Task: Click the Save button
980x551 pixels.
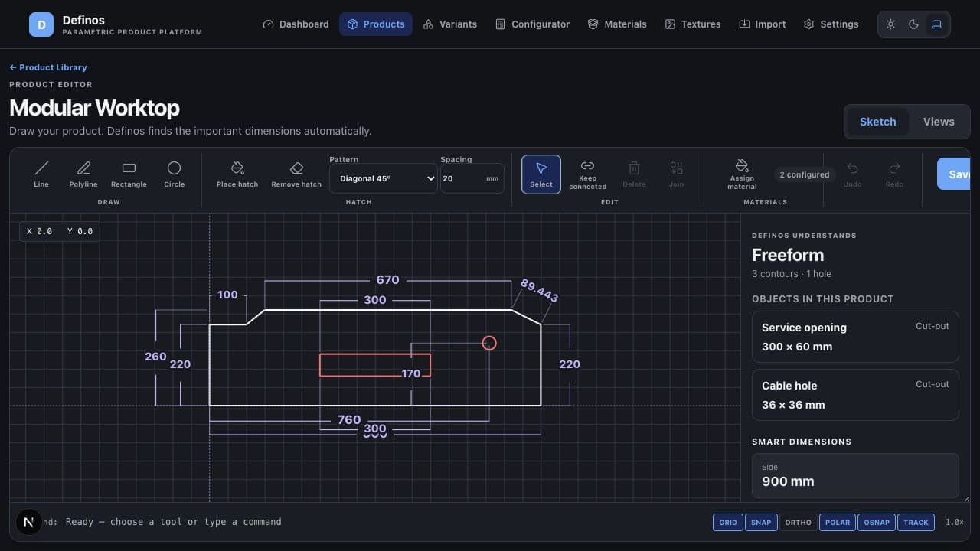Action: click(954, 174)
